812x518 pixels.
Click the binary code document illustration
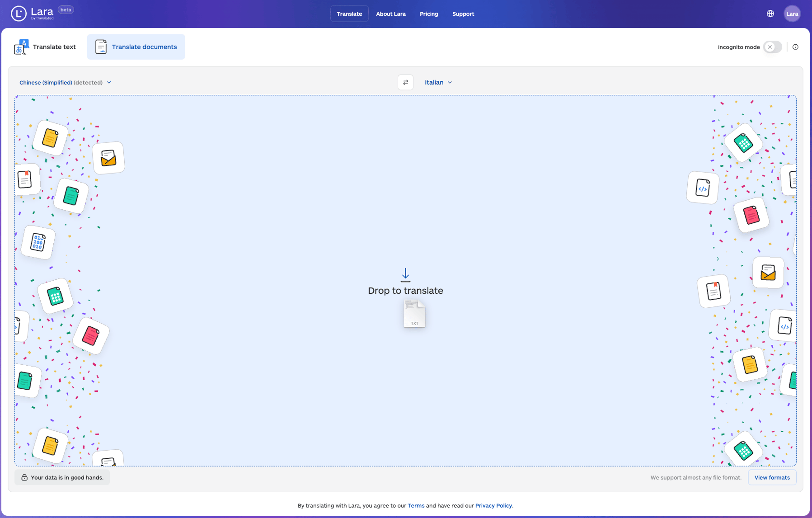click(38, 243)
